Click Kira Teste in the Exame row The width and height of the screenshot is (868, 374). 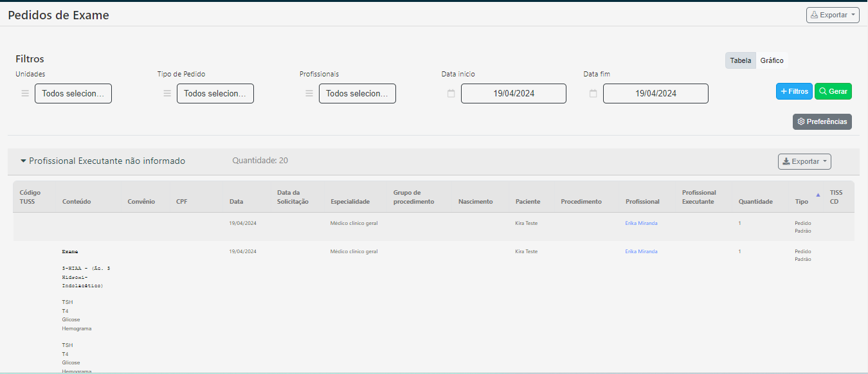[x=527, y=252]
